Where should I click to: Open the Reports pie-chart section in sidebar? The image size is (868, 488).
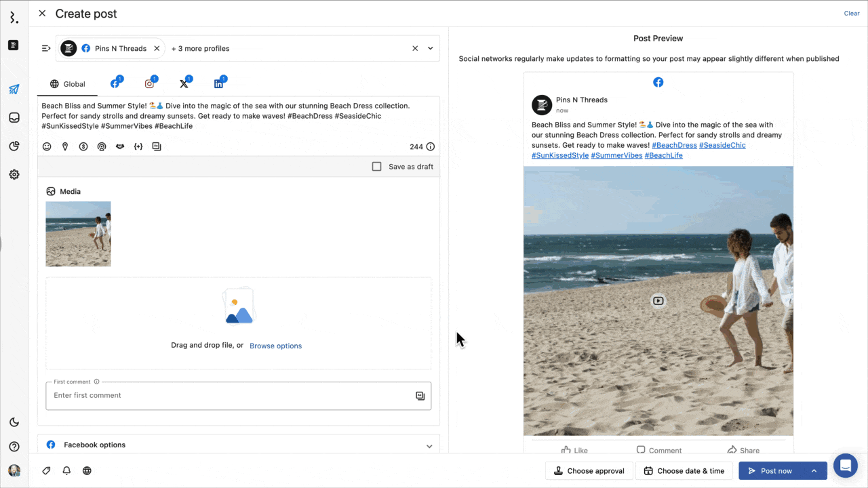[x=14, y=146]
